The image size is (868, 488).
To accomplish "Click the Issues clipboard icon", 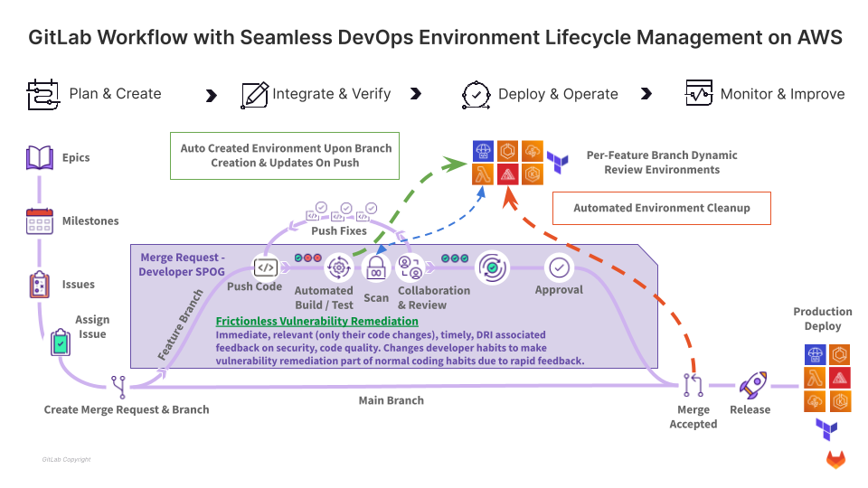I will click(x=40, y=285).
